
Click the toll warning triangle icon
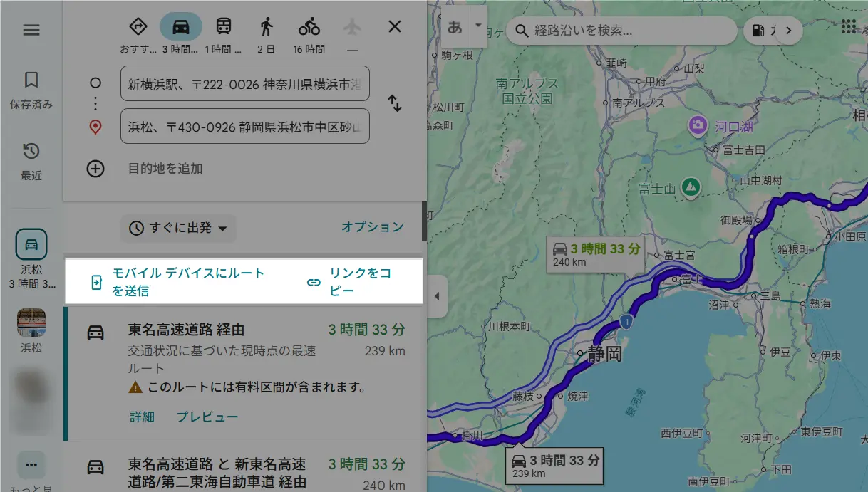[x=135, y=388]
